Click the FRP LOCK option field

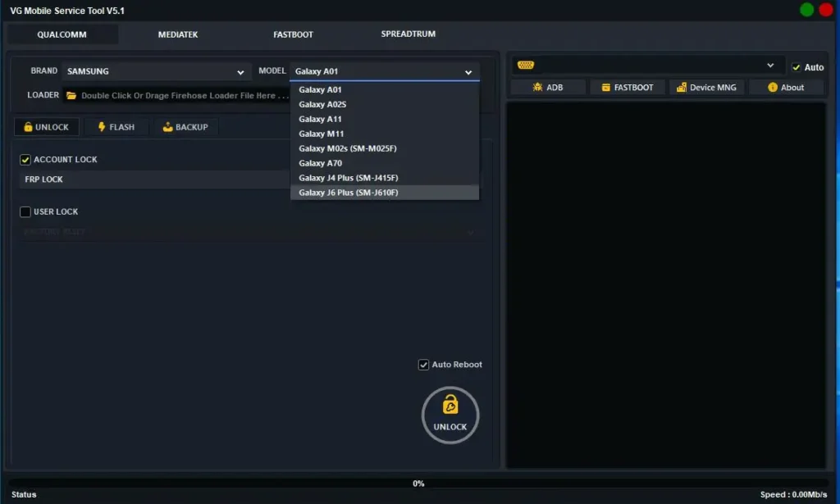[x=155, y=179]
